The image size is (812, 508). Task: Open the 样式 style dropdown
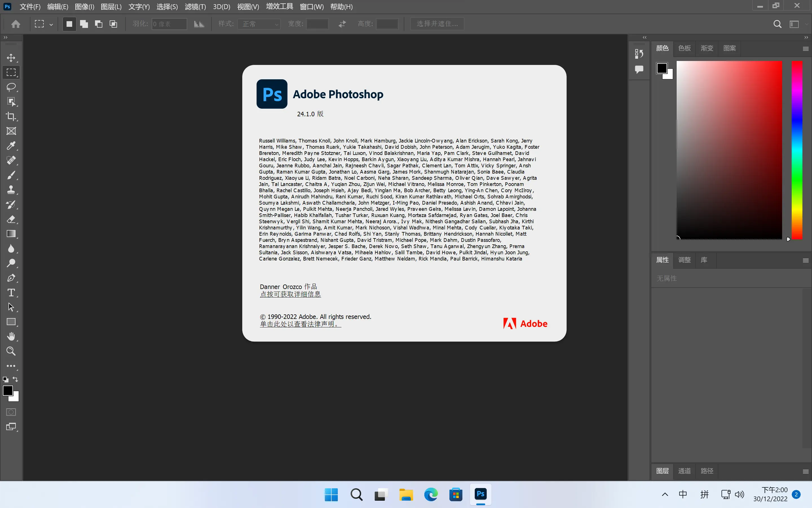pos(259,24)
